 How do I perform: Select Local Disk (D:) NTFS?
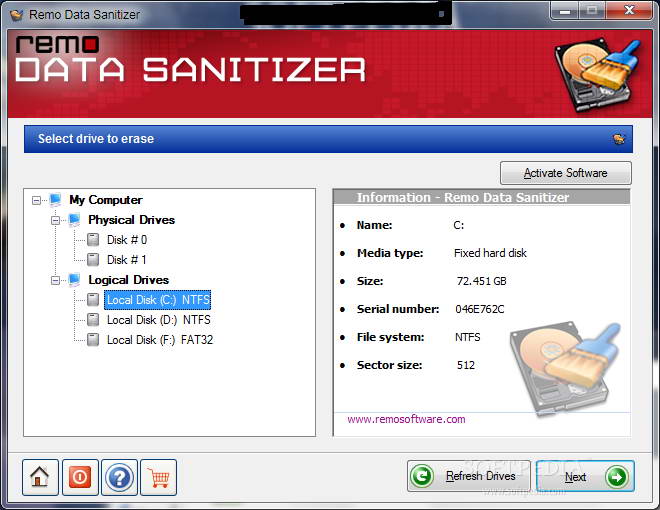tap(159, 320)
